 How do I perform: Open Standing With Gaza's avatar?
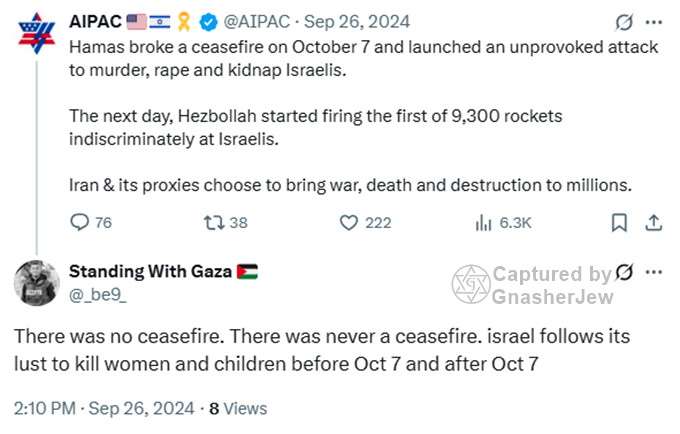[37, 282]
